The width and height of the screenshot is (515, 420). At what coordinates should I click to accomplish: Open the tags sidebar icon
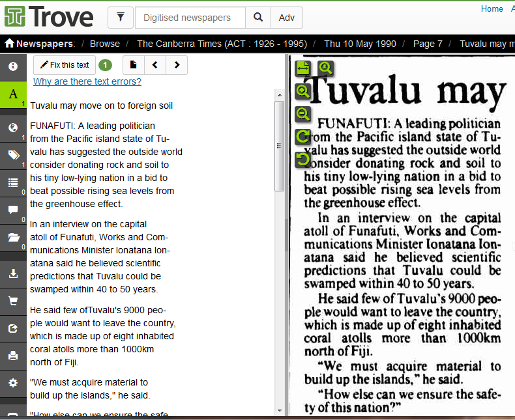(x=13, y=154)
